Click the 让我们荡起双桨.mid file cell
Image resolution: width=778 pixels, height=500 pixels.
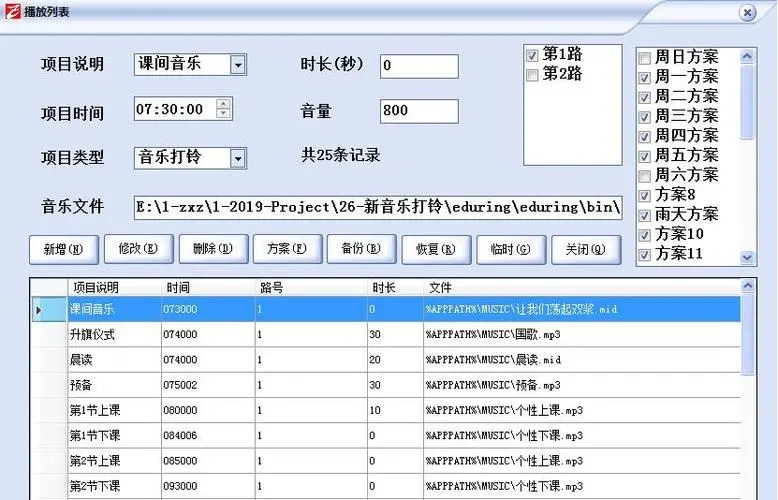(x=582, y=310)
